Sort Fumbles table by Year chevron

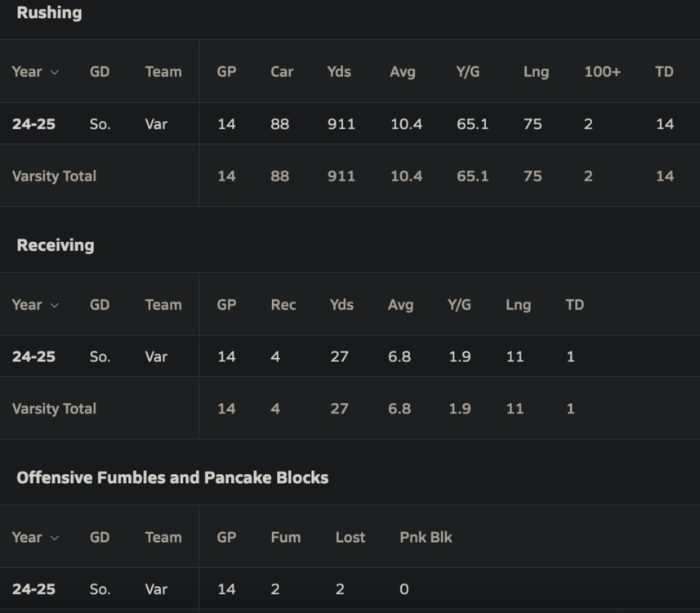(55, 538)
